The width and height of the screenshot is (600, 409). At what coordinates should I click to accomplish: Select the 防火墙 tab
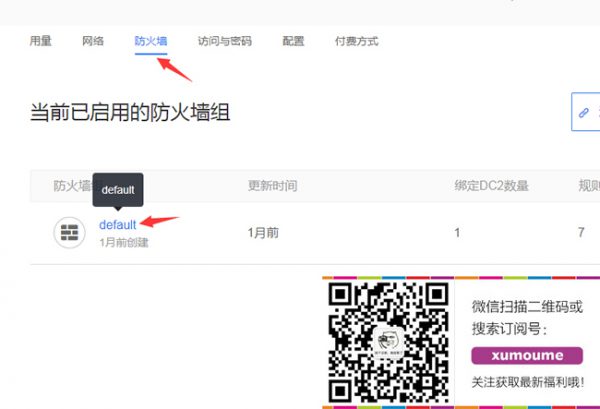151,41
